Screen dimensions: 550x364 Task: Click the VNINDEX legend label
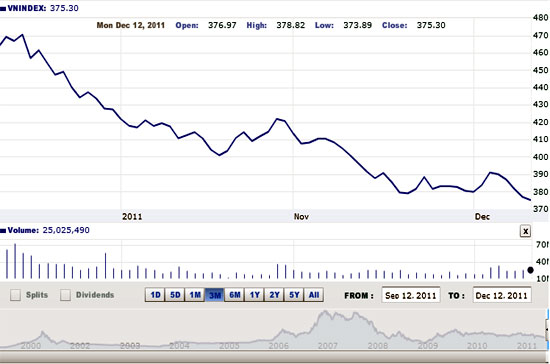pos(26,8)
